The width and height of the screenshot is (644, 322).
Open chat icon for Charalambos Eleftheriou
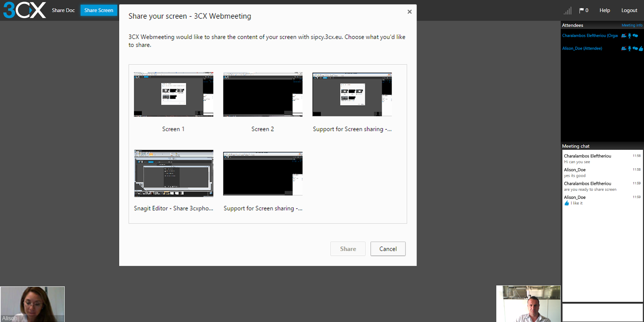[x=635, y=36]
